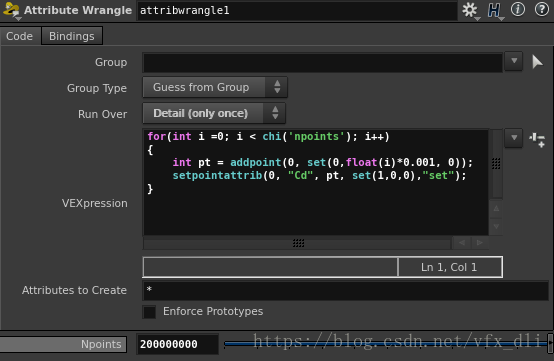Click the code editor scroll down arrow
The height and width of the screenshot is (361, 554).
coord(496,226)
